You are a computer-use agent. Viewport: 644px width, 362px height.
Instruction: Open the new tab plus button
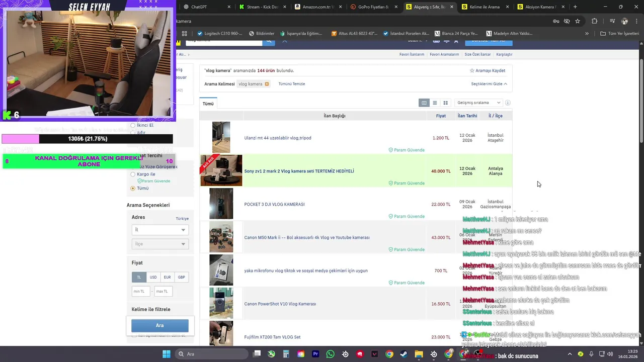pos(575,7)
